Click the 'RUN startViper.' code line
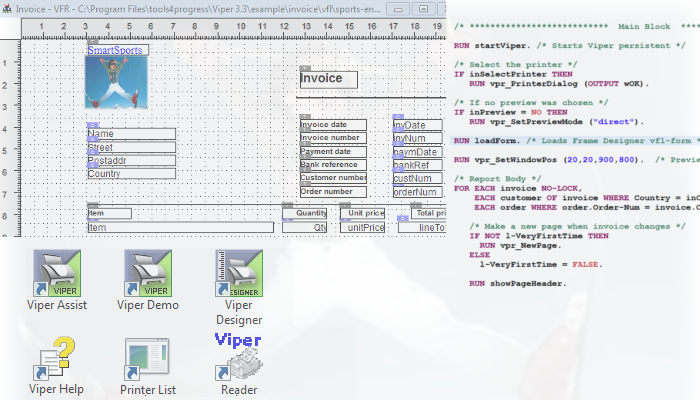Image resolution: width=700 pixels, height=400 pixels. pos(569,46)
